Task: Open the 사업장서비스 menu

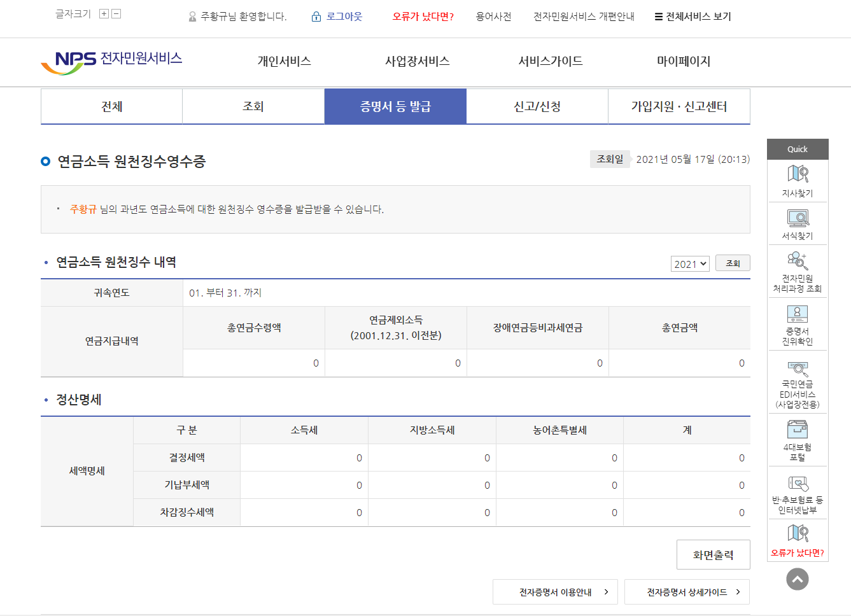Action: click(417, 61)
